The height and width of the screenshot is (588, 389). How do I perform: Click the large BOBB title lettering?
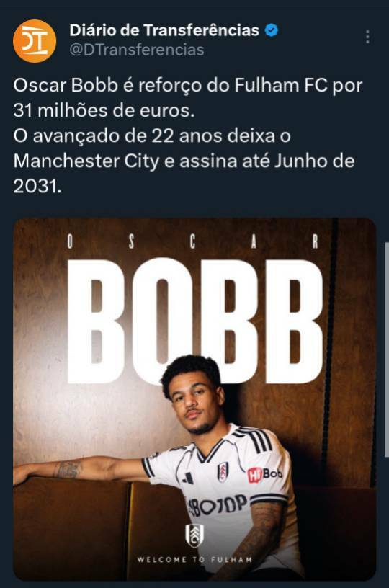pyautogui.click(x=194, y=321)
